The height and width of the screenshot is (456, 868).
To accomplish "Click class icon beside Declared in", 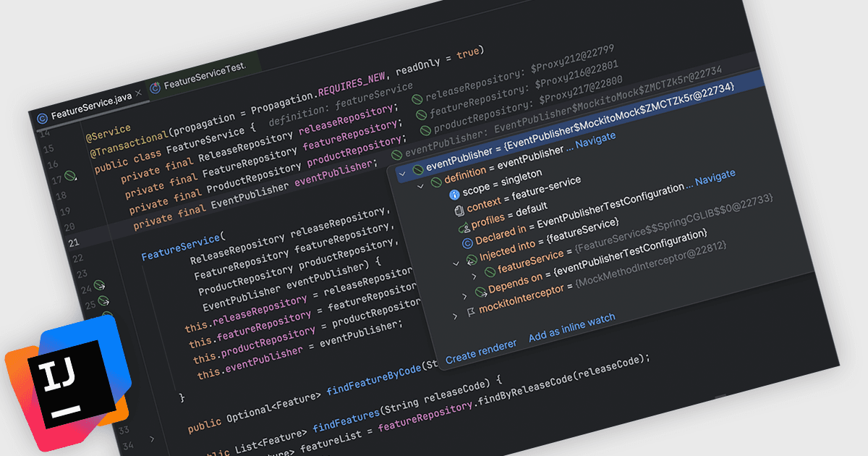I will pyautogui.click(x=467, y=242).
